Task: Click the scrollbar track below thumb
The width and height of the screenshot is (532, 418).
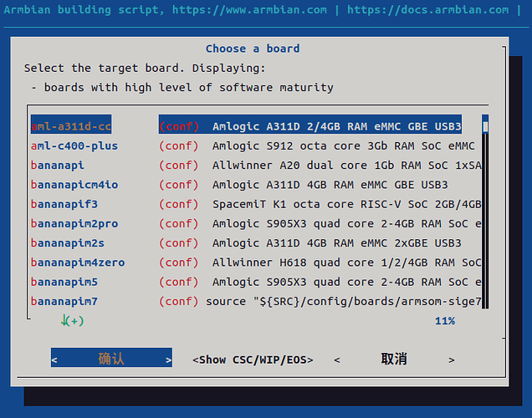Action: tap(485, 221)
